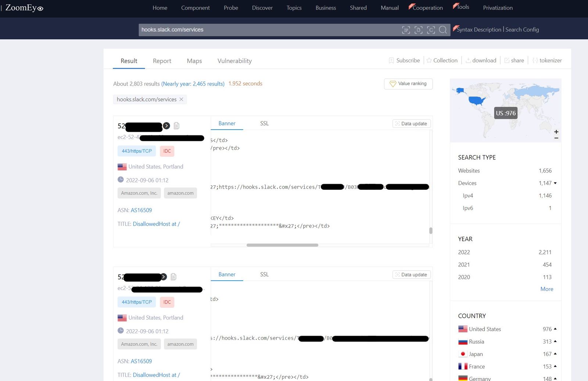Open DisallowedHost title link in first result
The width and height of the screenshot is (588, 381).
[x=156, y=224]
